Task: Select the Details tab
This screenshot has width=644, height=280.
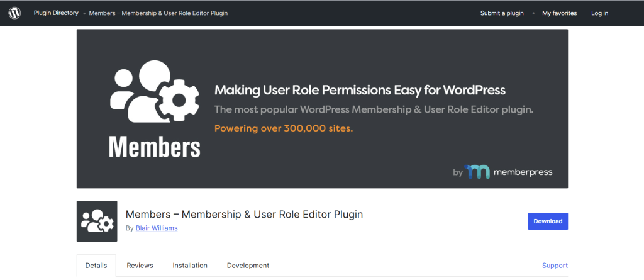Action: (x=96, y=266)
